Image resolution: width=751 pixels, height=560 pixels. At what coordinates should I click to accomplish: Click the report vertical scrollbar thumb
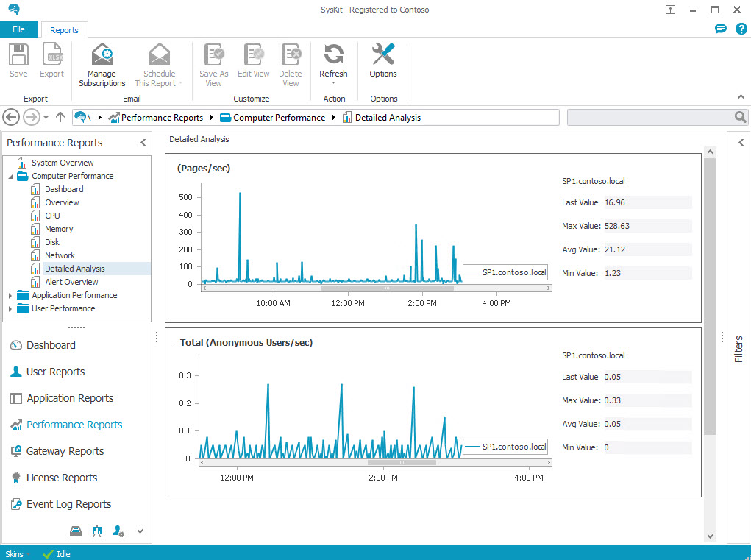tap(710, 297)
